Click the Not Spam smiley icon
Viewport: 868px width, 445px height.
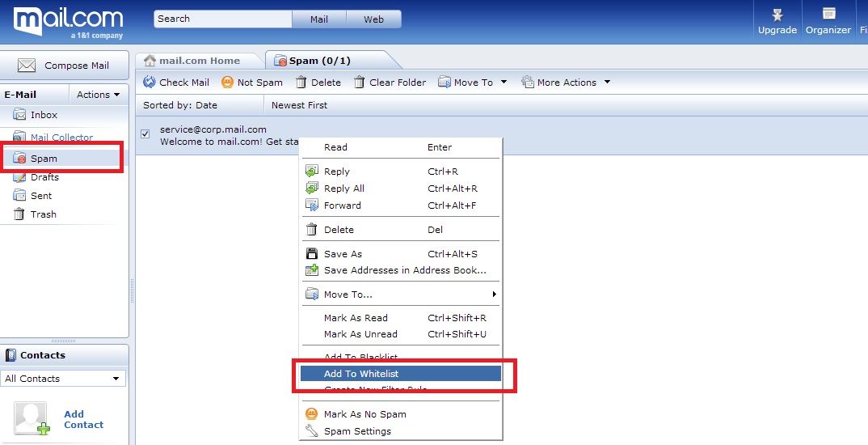[227, 82]
